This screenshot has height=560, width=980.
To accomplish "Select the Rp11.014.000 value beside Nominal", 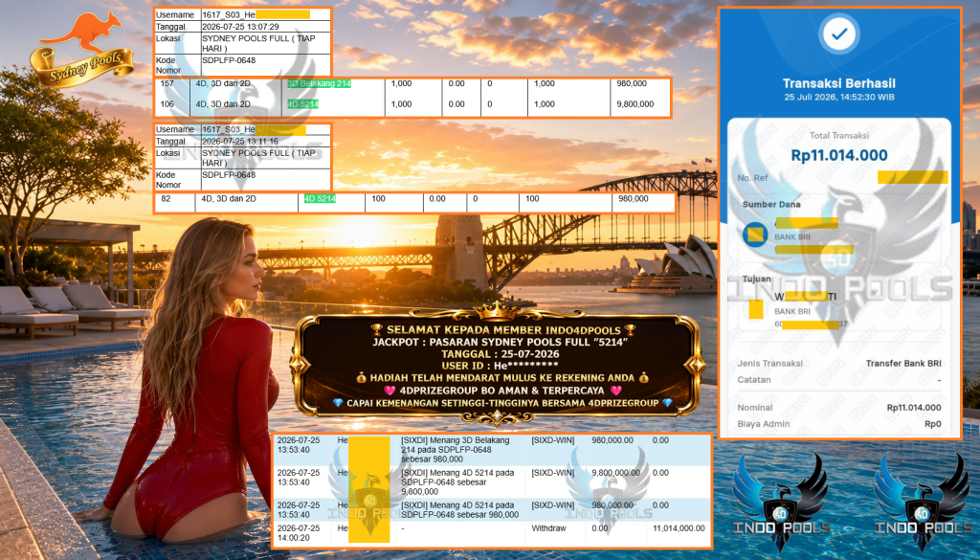I will click(914, 408).
